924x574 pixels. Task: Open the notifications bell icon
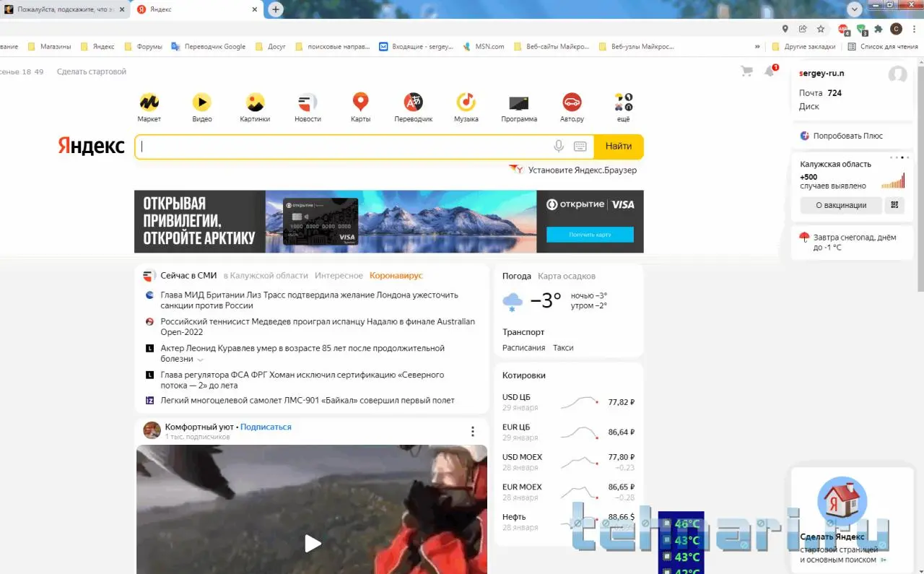pyautogui.click(x=770, y=71)
